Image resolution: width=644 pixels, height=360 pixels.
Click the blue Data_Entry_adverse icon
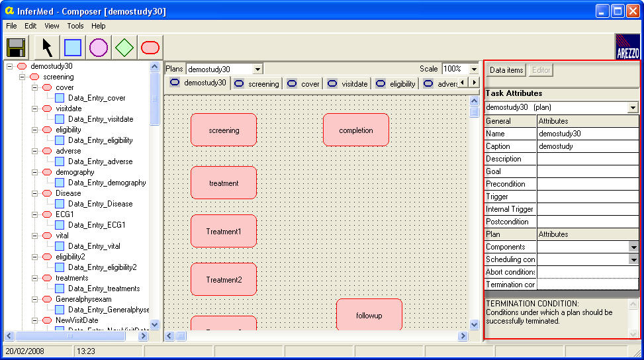click(60, 161)
